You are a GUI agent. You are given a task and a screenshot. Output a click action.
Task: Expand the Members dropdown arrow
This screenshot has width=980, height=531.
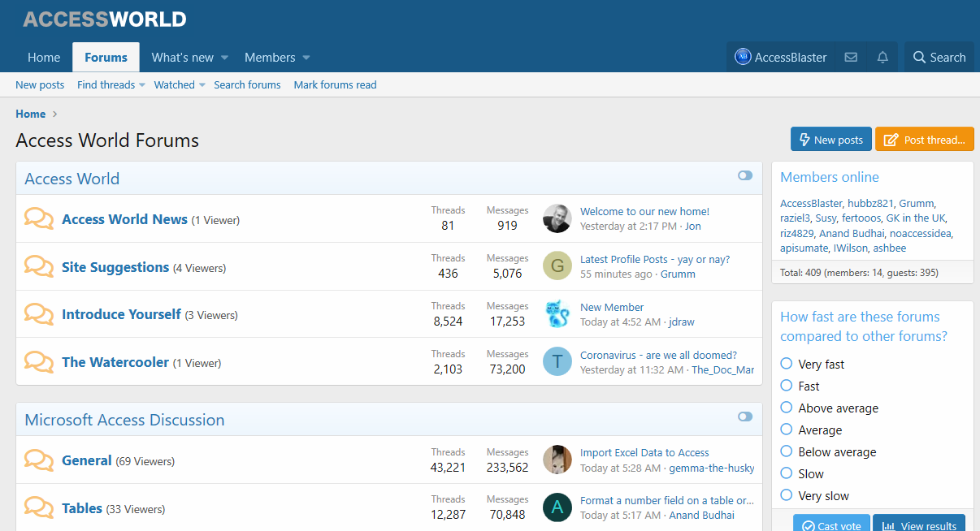(x=306, y=58)
